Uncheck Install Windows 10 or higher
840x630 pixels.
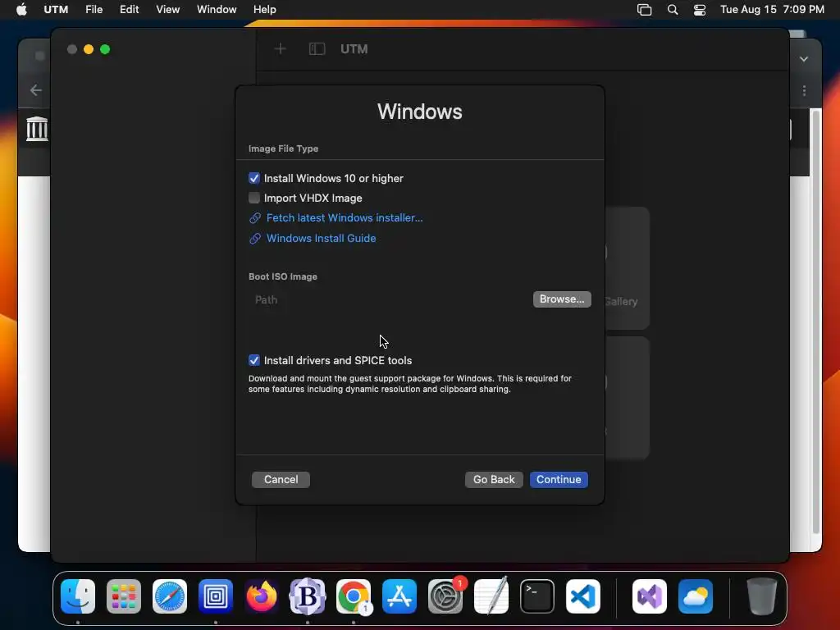point(254,178)
